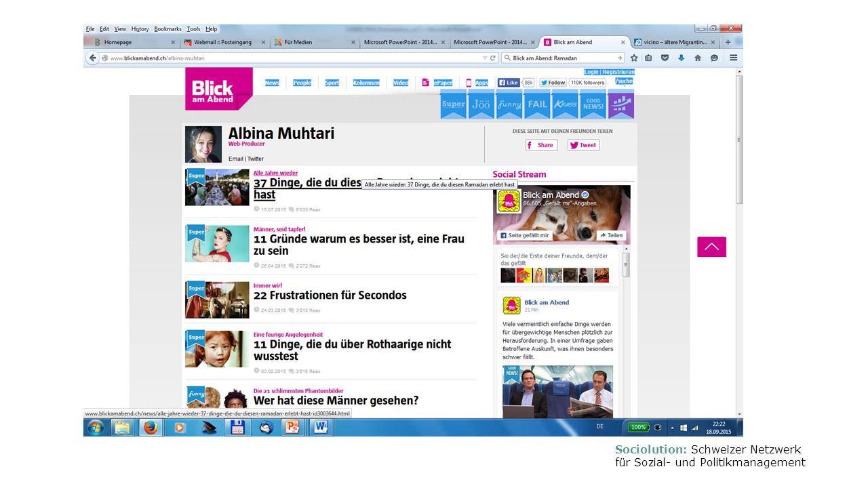Click the Twitter Follow button

[x=553, y=83]
